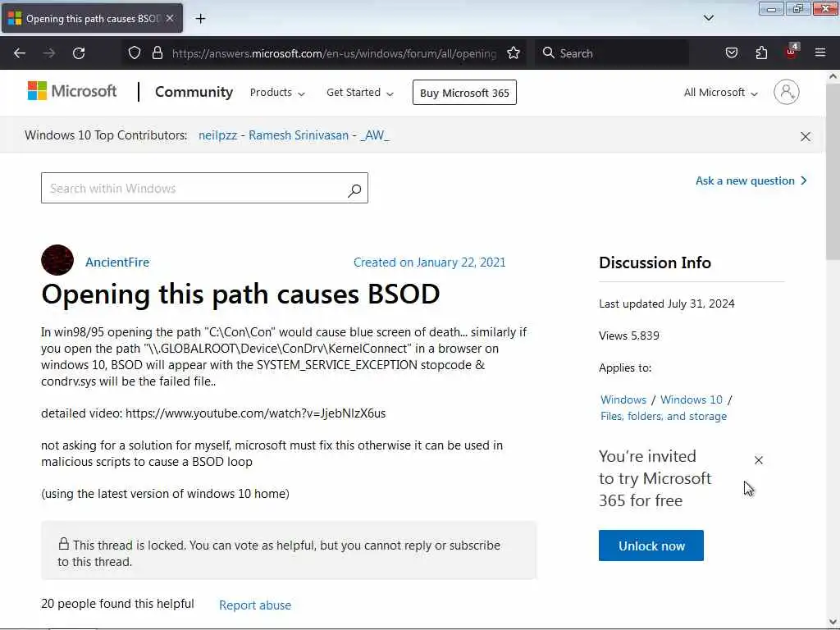Open Files, folders, and storage link
The image size is (840, 630).
pos(664,416)
